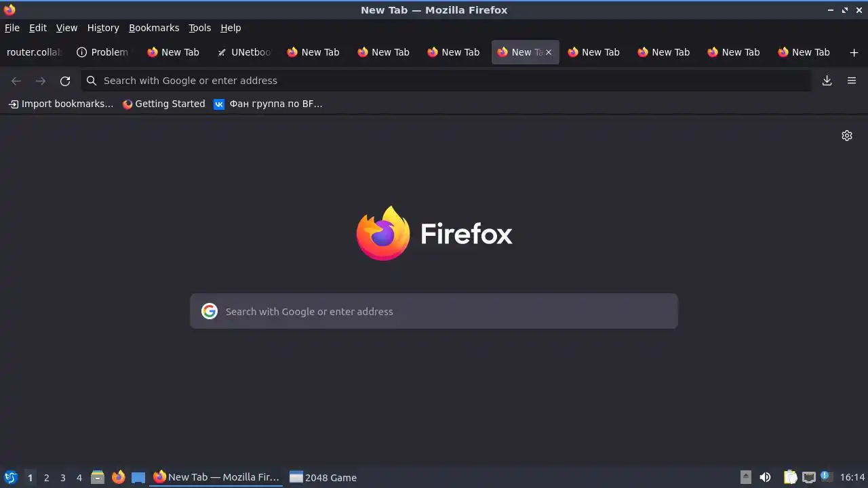
Task: Open the clipboard manager tray icon
Action: 790,477
